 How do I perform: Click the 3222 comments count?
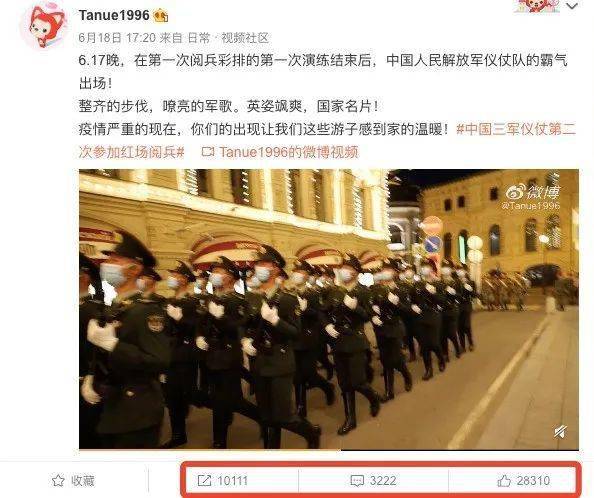[x=383, y=481]
